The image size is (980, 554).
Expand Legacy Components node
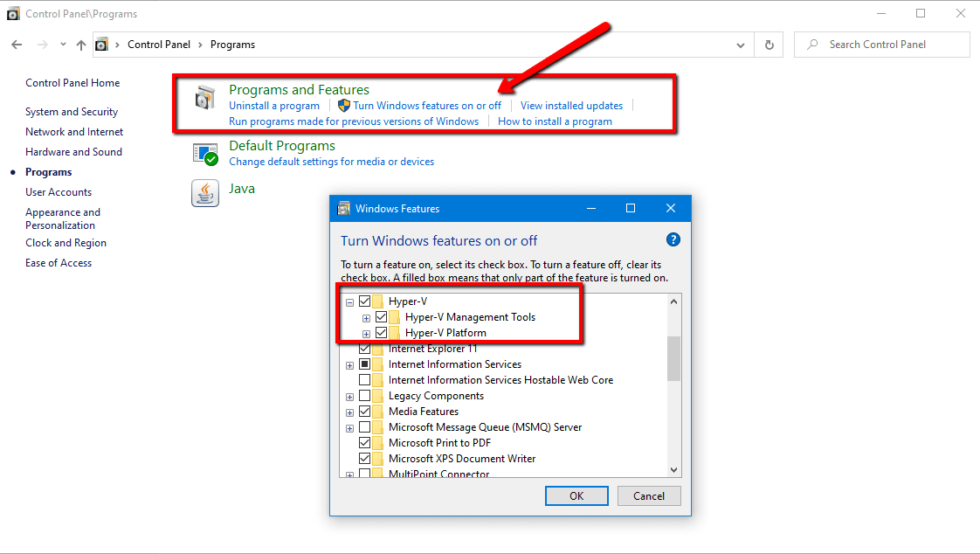click(x=350, y=397)
